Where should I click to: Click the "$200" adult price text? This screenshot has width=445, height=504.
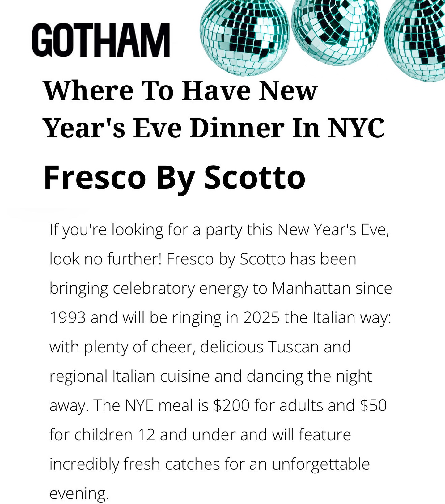point(231,405)
